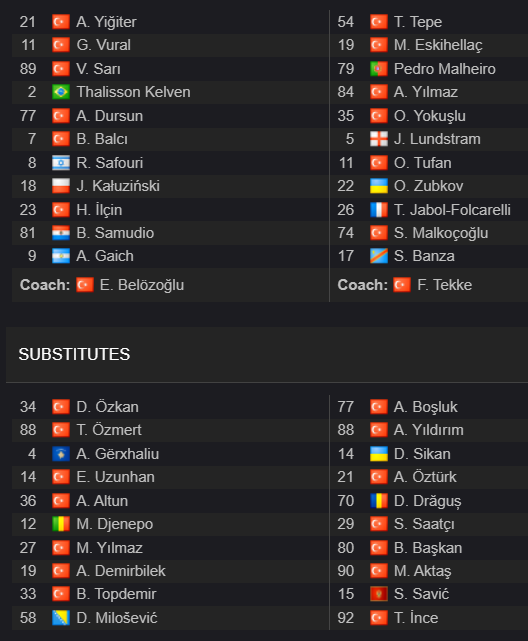Viewport: 528px width, 641px height.
Task: Click the France flag beside T. Jabol-Folcarelli
Action: (x=378, y=210)
